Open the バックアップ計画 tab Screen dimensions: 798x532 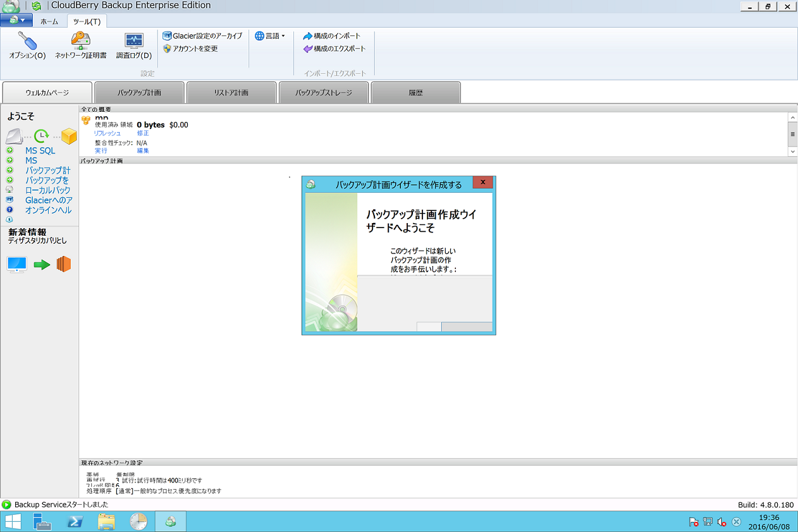tap(139, 92)
